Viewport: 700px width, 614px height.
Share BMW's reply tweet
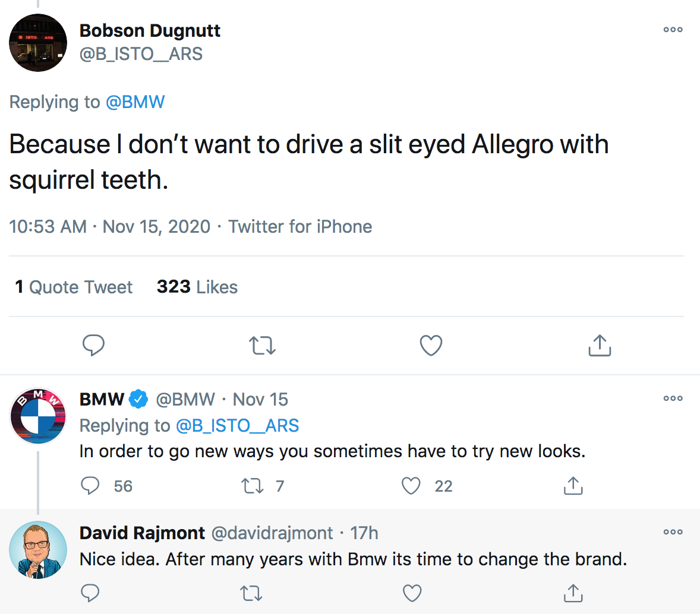(573, 486)
